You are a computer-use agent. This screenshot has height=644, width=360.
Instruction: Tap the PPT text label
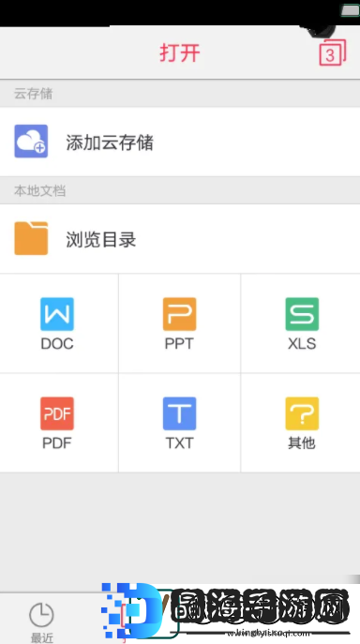click(179, 343)
